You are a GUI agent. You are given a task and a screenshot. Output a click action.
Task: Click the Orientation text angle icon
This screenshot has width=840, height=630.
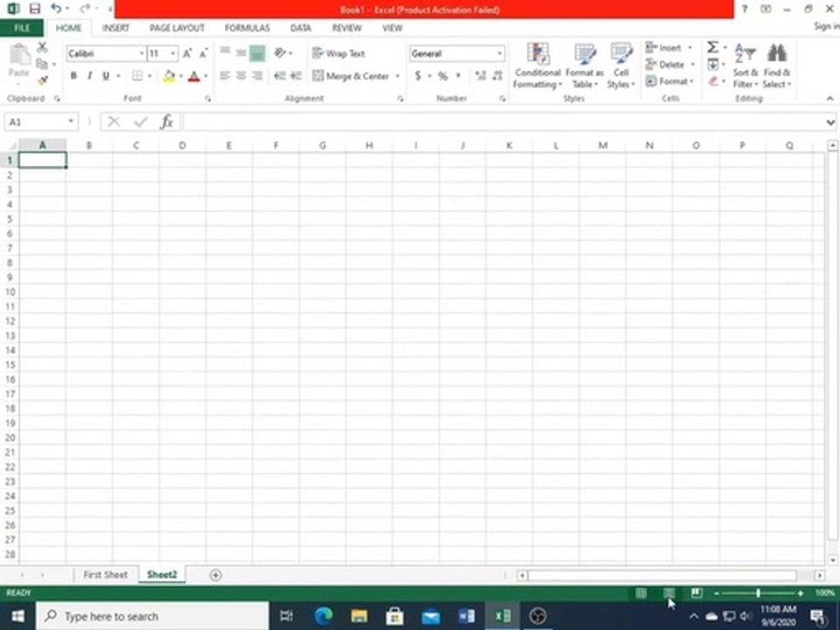coord(280,52)
